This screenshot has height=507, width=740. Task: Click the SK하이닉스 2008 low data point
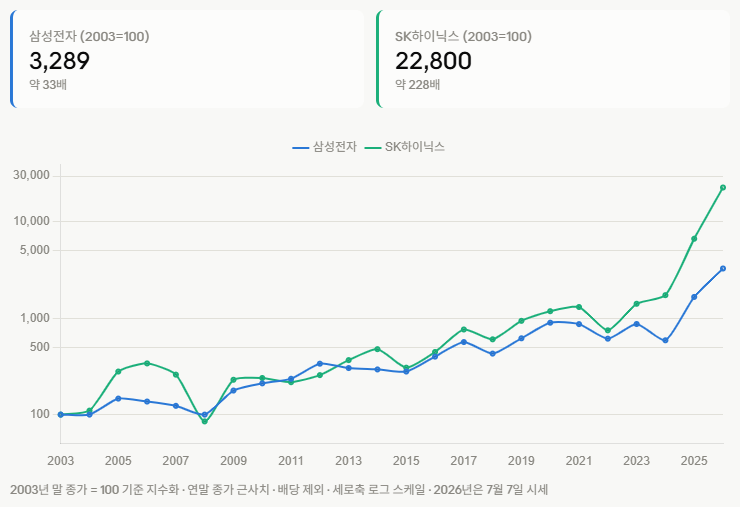point(204,422)
